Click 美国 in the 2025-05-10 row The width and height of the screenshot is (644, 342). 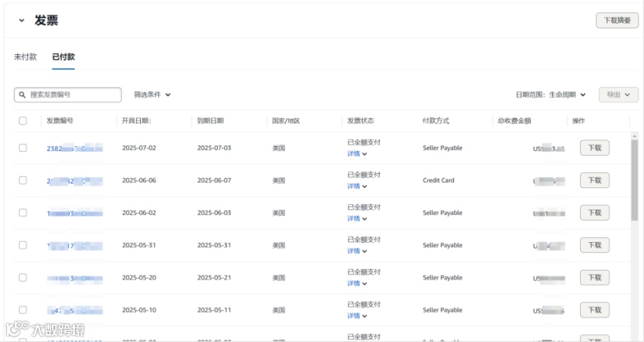click(x=278, y=310)
